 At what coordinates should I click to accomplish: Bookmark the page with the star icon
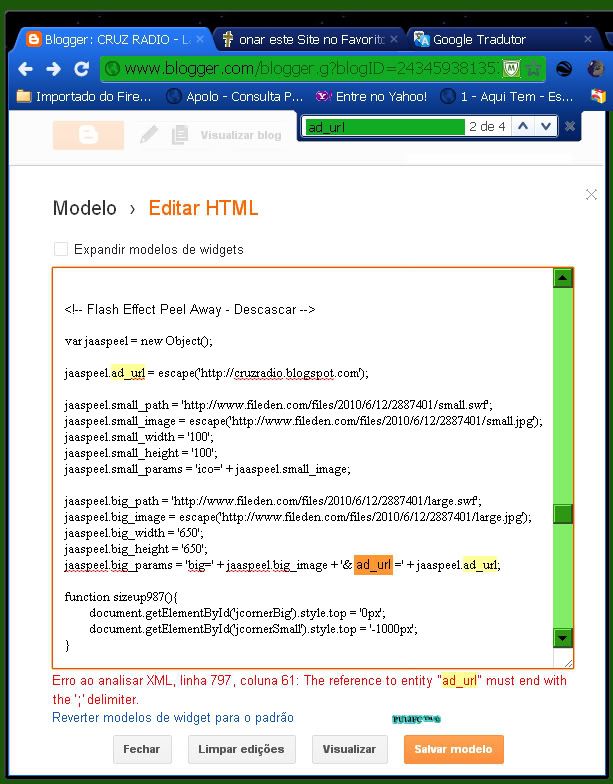coord(534,69)
